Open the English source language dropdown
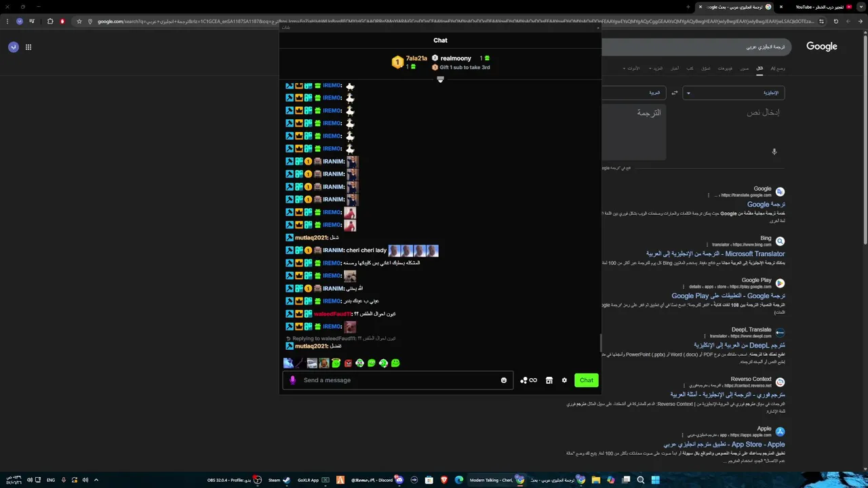Image resolution: width=868 pixels, height=488 pixels. tap(734, 93)
